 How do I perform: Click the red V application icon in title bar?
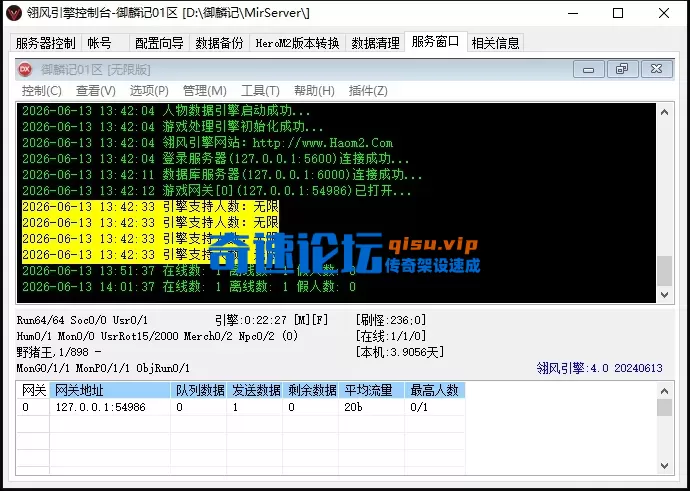click(14, 13)
